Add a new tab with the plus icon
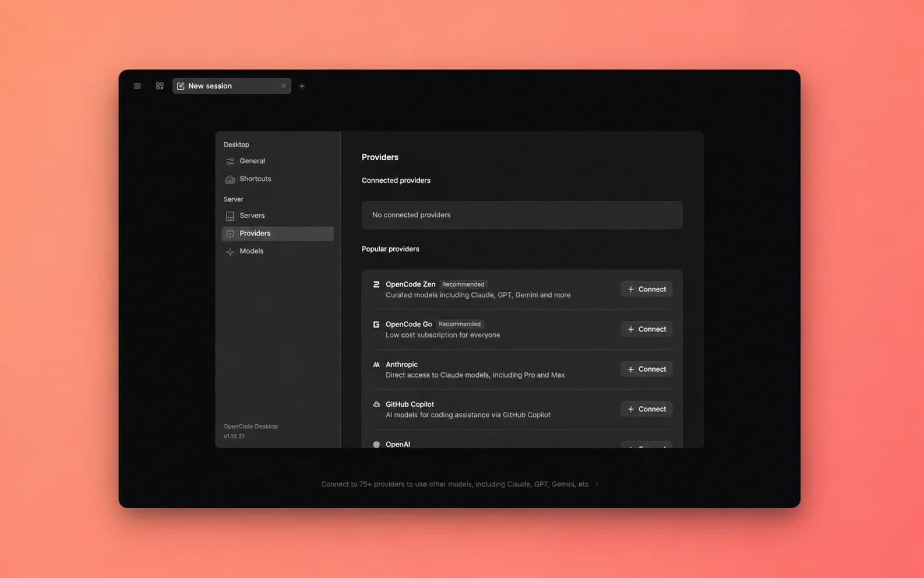 tap(302, 86)
